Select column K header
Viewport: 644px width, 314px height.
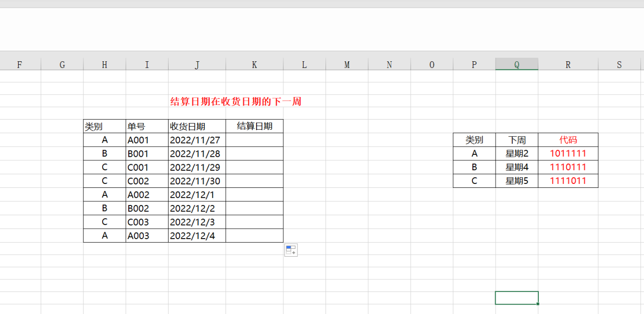coord(255,64)
